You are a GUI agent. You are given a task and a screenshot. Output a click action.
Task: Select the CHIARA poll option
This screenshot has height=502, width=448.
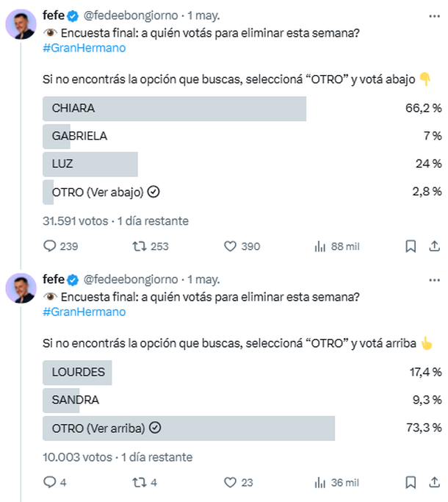(174, 109)
